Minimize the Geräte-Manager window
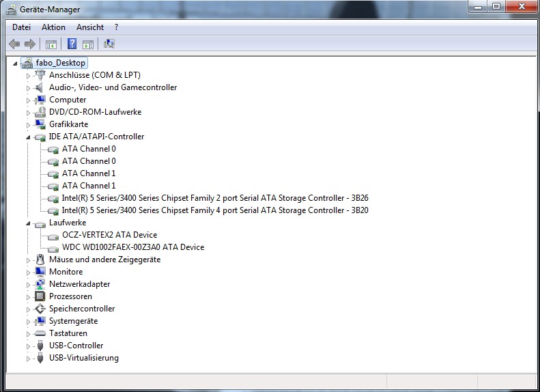The height and width of the screenshot is (392, 540). pyautogui.click(x=478, y=6)
